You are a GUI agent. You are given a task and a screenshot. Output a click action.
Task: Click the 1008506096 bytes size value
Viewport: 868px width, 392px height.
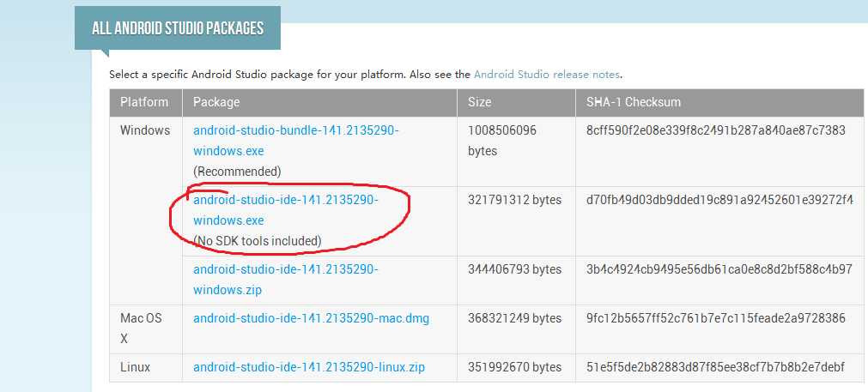point(502,141)
